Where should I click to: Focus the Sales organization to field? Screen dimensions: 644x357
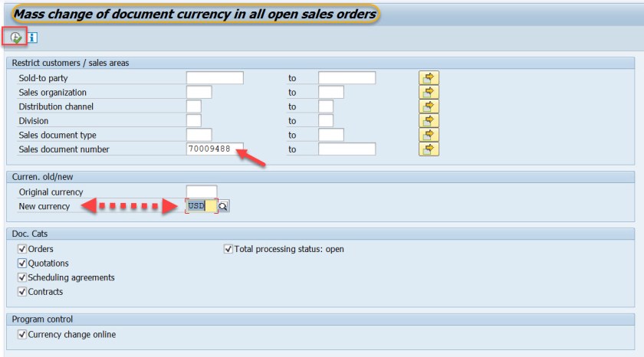(331, 93)
